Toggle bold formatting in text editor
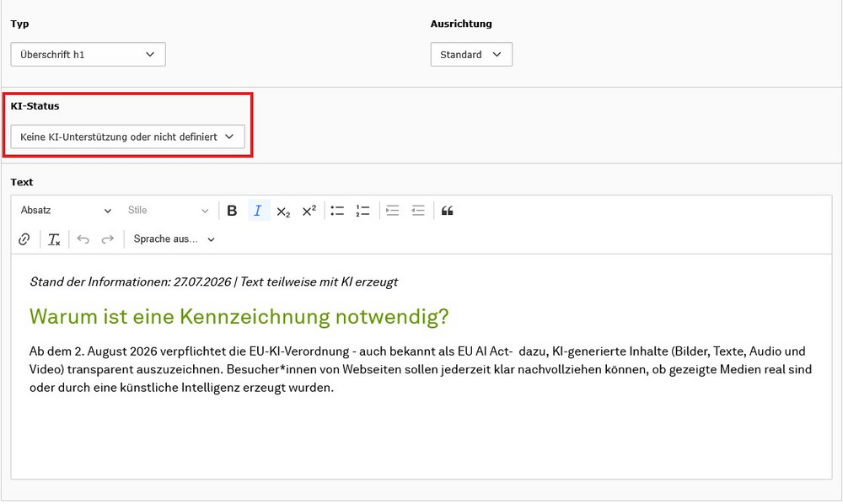The width and height of the screenshot is (843, 504). [232, 211]
